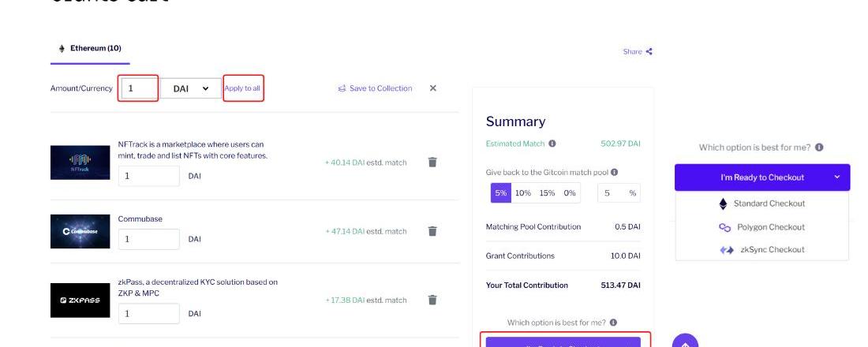Select 15% give back option
Image resolution: width=868 pixels, height=347 pixels.
tap(547, 192)
